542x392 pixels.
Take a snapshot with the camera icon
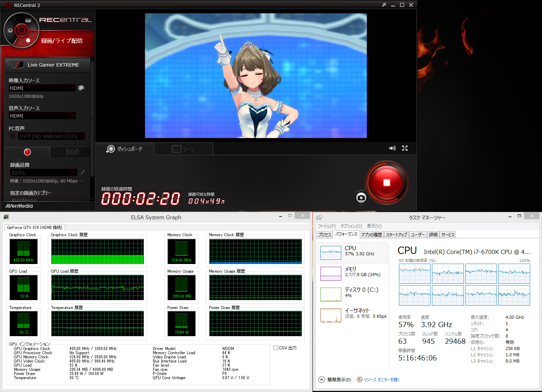pos(361,198)
